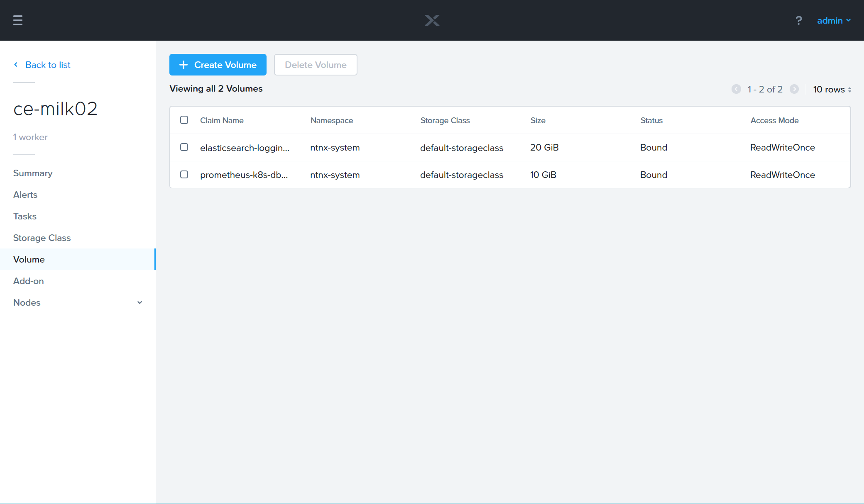
Task: Check the elasticsearch-loggin volume row
Action: coord(184,147)
